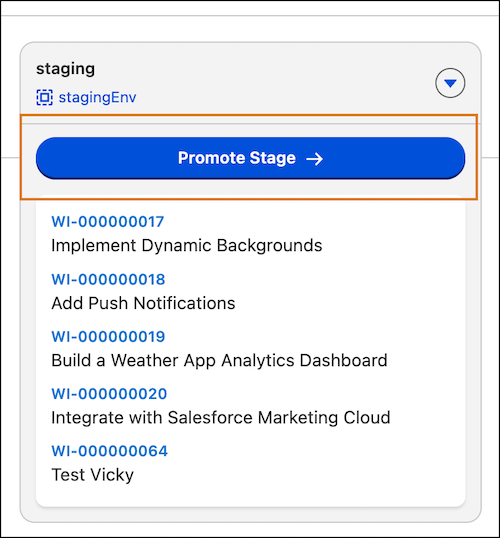Open the staging stage dropdown arrow
The width and height of the screenshot is (500, 538).
(450, 83)
